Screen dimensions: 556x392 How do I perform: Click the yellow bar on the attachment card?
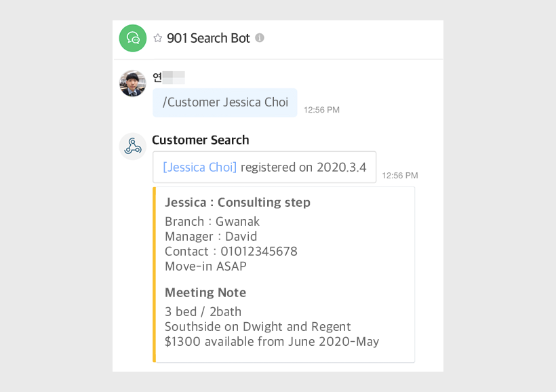pyautogui.click(x=155, y=275)
